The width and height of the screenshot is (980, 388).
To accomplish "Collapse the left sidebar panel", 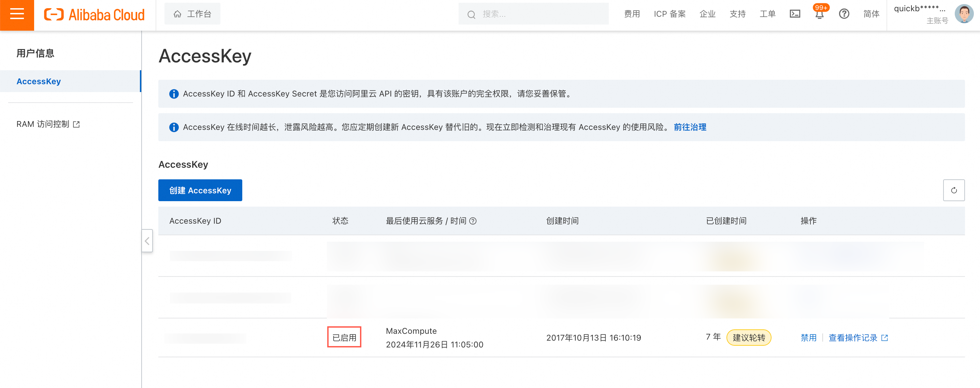I will point(147,241).
